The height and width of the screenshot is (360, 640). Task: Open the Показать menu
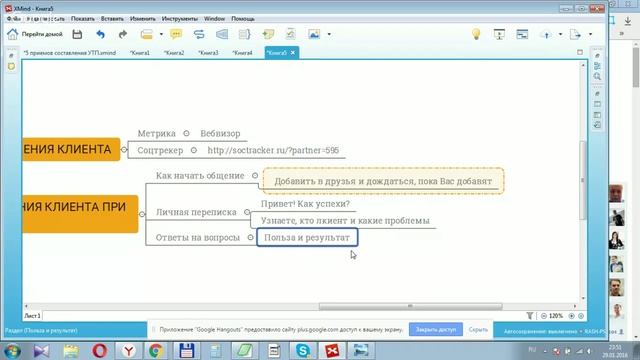click(x=82, y=19)
